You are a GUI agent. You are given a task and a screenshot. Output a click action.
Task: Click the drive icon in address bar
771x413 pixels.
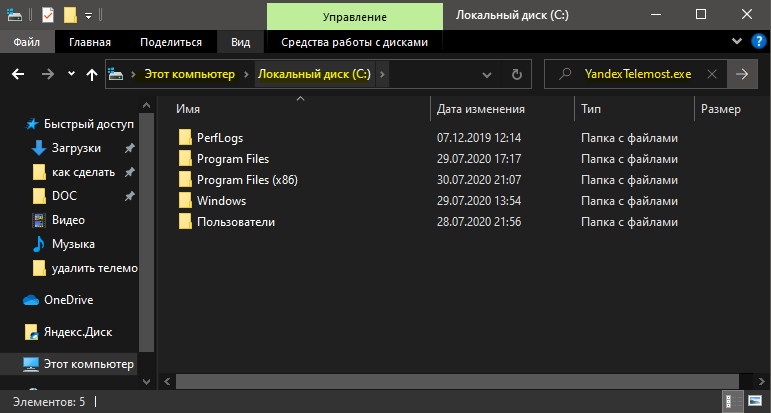click(116, 74)
